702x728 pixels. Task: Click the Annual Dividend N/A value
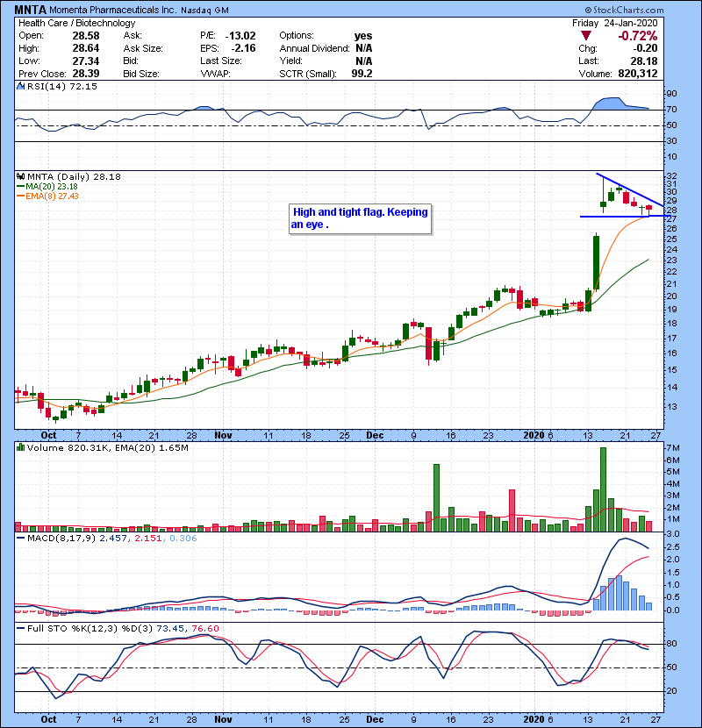point(364,48)
